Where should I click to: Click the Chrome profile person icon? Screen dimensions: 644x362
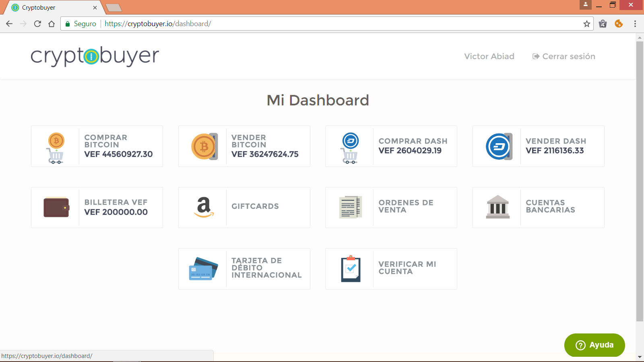[x=586, y=4]
